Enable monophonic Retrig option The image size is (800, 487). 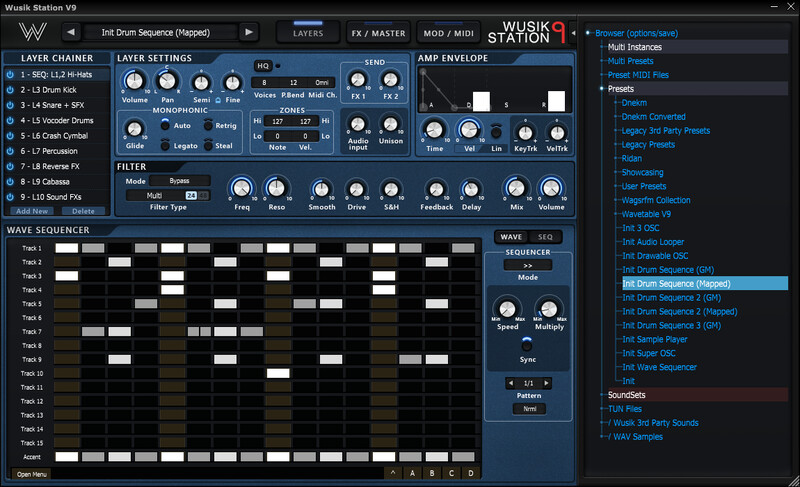pyautogui.click(x=208, y=124)
